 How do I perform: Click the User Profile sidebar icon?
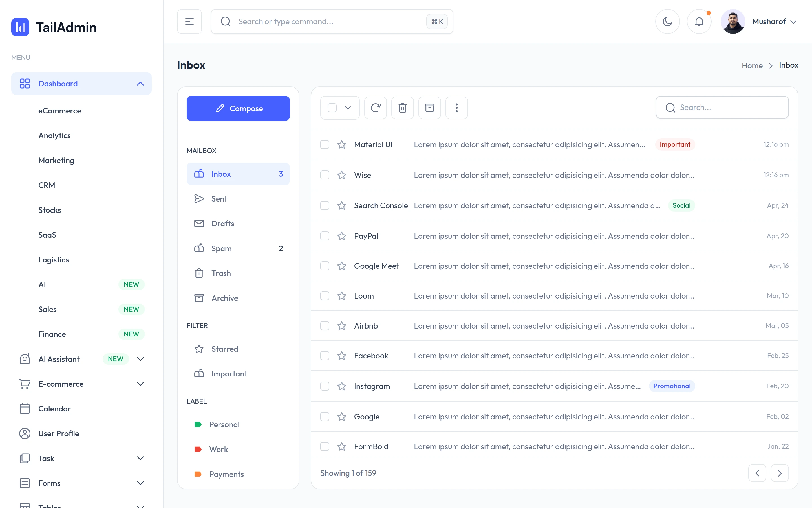(25, 433)
